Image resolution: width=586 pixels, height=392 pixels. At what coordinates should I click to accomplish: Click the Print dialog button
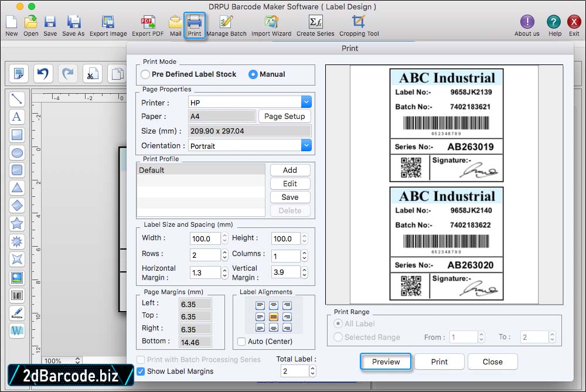(439, 362)
